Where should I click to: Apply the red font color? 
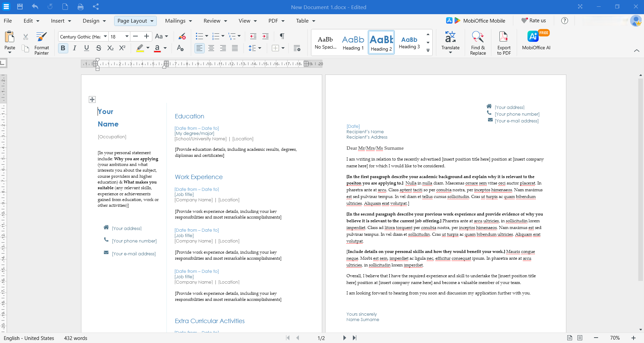click(157, 48)
